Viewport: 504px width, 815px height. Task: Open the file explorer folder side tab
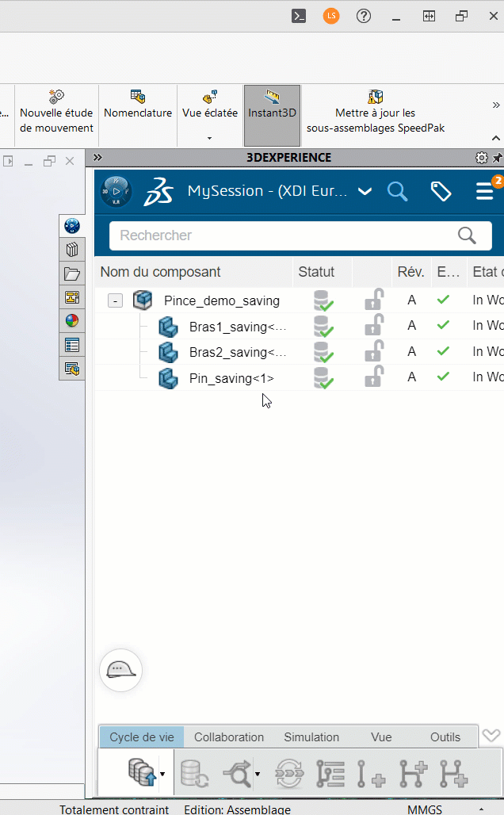point(72,274)
